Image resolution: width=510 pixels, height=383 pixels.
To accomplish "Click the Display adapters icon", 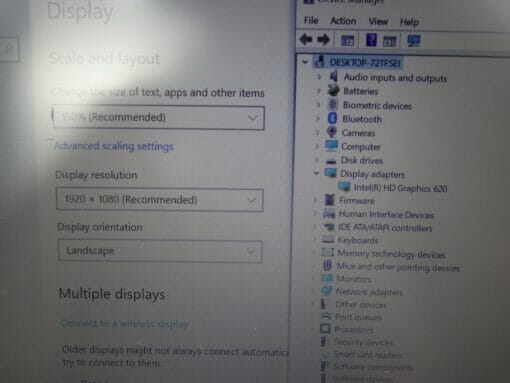I will pyautogui.click(x=331, y=173).
